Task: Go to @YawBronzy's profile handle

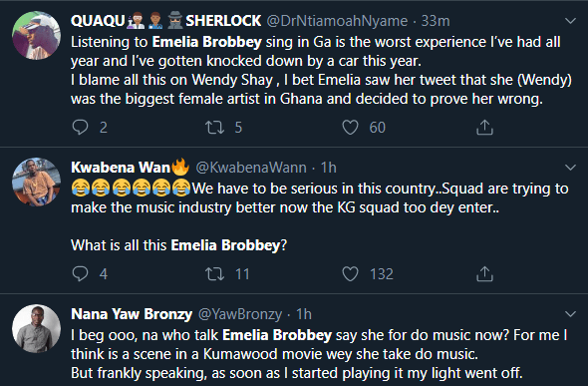Action: pyautogui.click(x=240, y=314)
